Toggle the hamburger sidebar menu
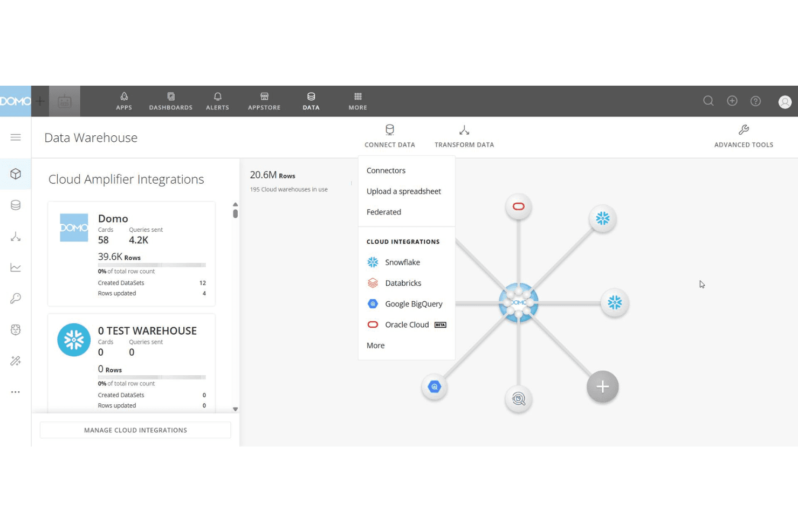Screen dimensions: 798x532 (16, 137)
